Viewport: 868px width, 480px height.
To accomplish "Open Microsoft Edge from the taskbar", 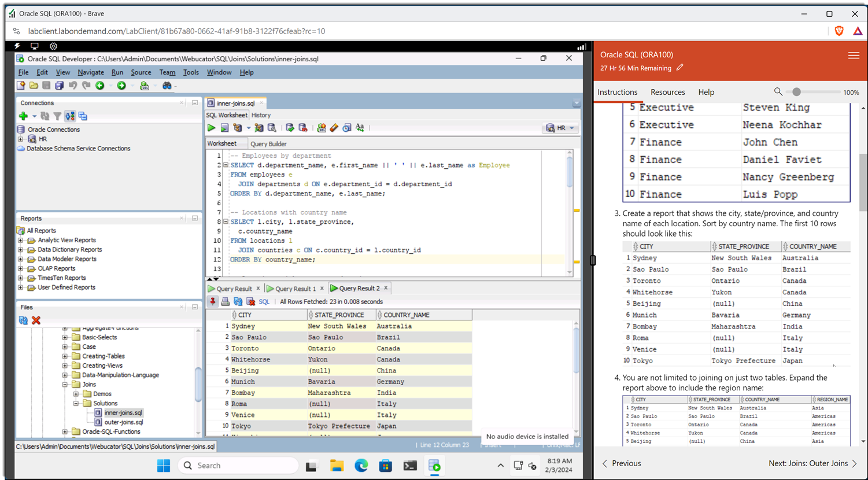I will point(361,466).
